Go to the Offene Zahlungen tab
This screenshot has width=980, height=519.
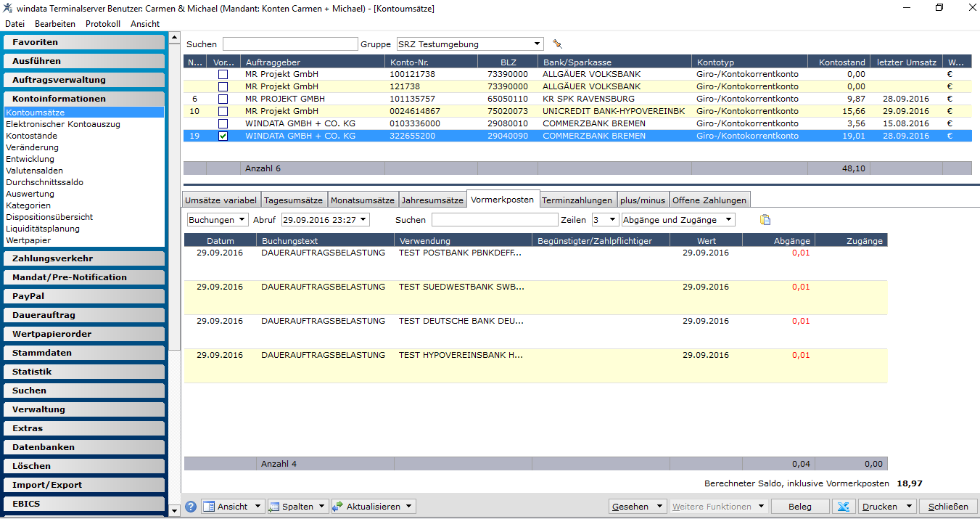coord(709,200)
